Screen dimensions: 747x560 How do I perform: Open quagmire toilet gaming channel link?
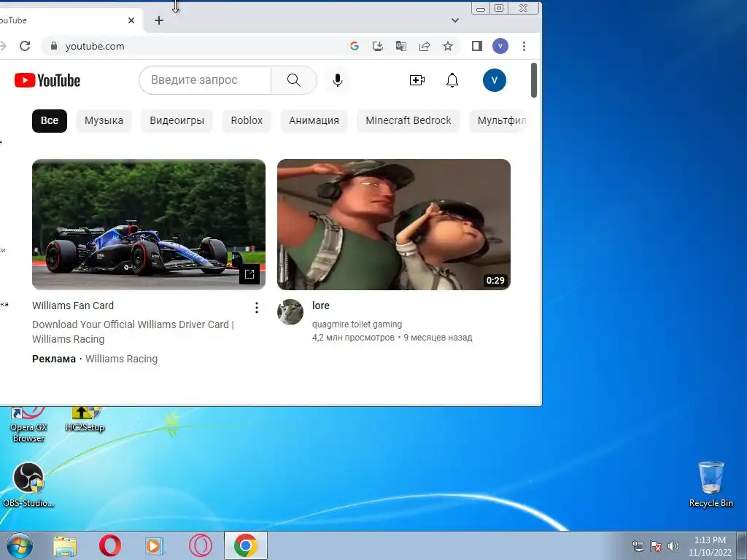(357, 324)
